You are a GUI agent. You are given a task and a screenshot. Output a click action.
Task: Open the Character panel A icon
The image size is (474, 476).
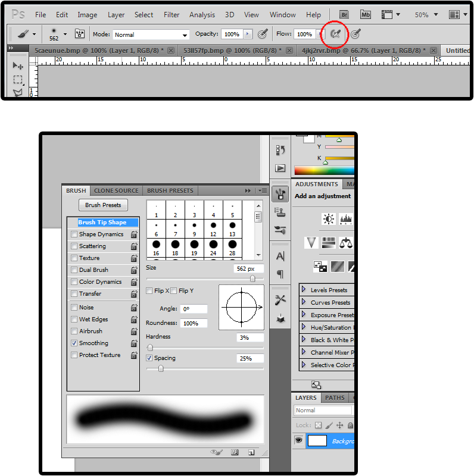coord(280,256)
